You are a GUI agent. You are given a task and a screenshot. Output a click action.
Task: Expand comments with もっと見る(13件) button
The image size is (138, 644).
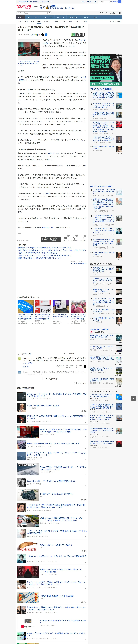[x=52, y=379]
